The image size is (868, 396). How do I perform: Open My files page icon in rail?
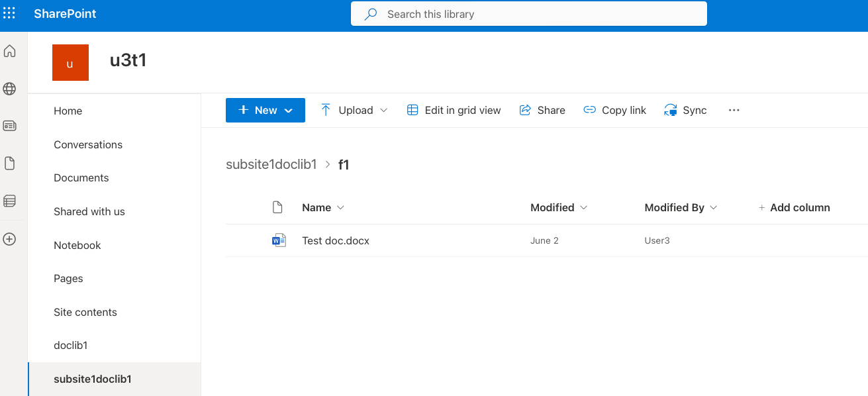point(9,163)
